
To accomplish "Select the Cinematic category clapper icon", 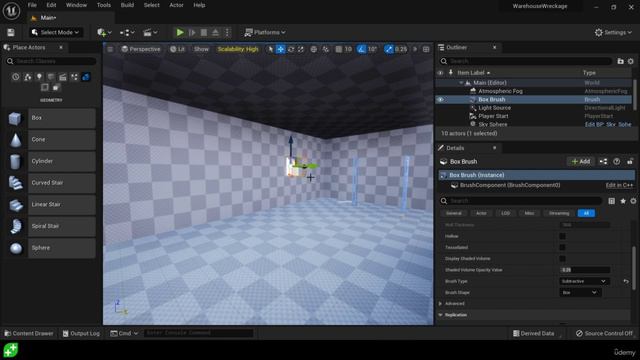I will (x=62, y=77).
